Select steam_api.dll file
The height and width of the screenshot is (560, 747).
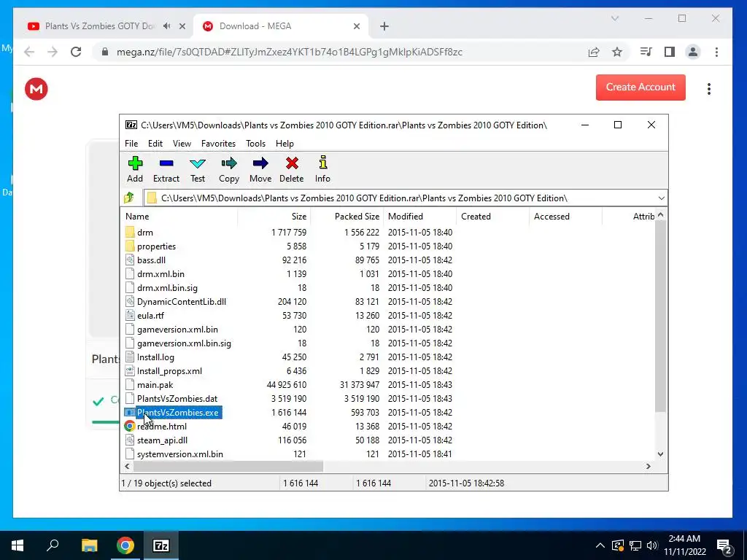pyautogui.click(x=162, y=440)
